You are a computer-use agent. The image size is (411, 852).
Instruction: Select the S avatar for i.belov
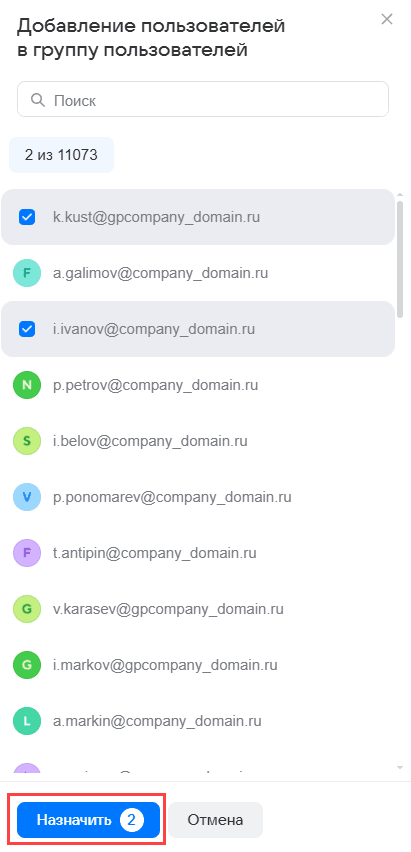[27, 441]
